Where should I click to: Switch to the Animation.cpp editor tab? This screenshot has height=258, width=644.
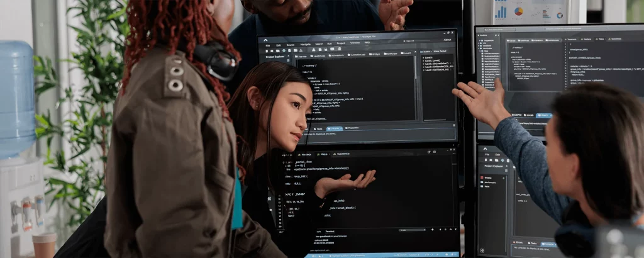(357, 55)
